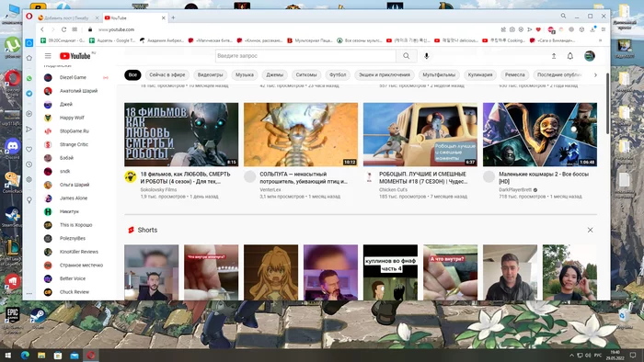The height and width of the screenshot is (362, 644).
Task: Close the YouTube tab
Action: pos(164,18)
